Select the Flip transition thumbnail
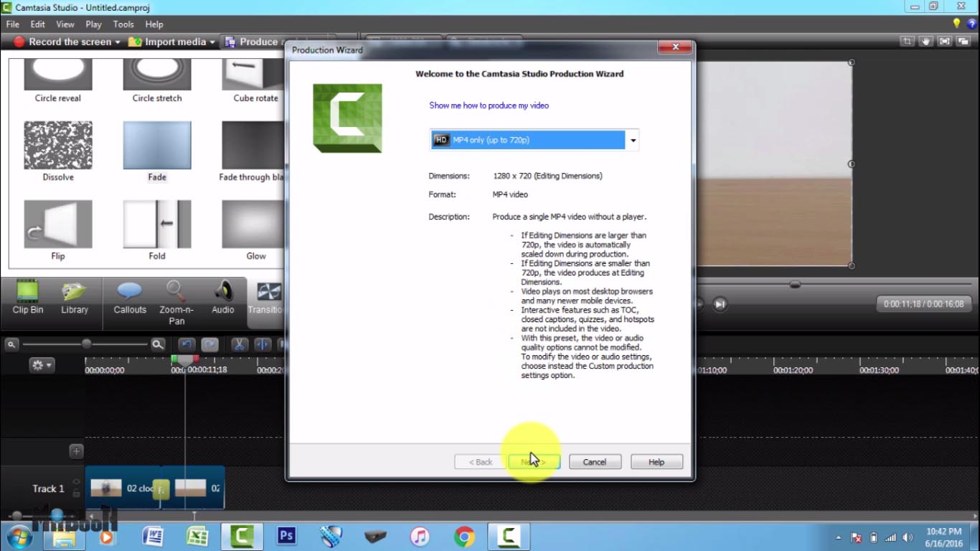This screenshot has height=551, width=980. pos(58,224)
